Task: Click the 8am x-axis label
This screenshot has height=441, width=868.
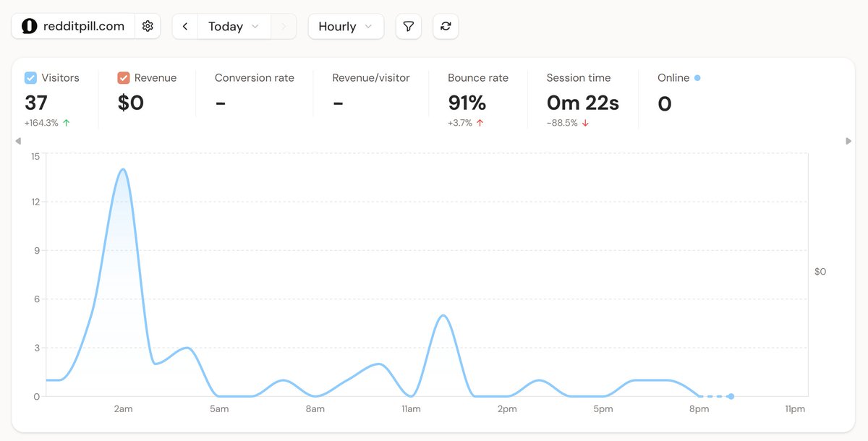Action: pyautogui.click(x=315, y=409)
